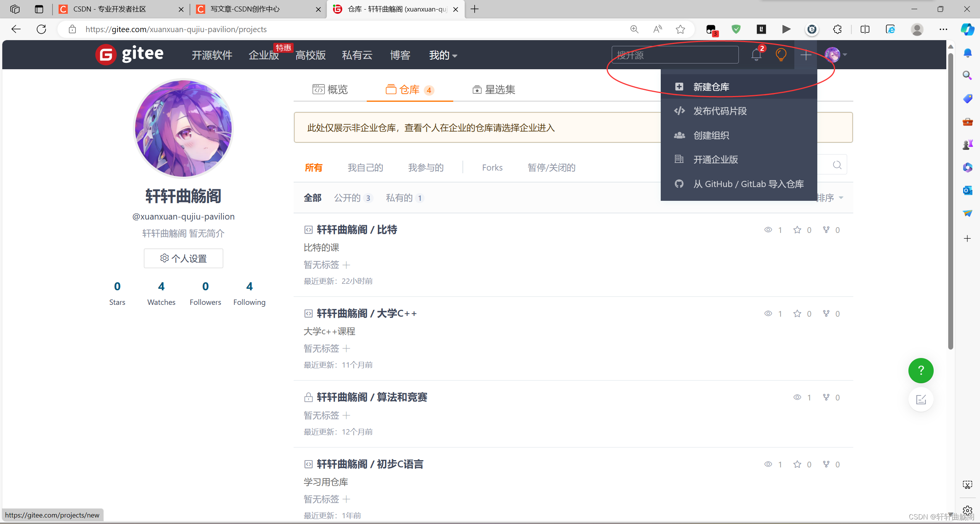The height and width of the screenshot is (524, 980).
Task: Select 新建仓库 from the menu
Action: tap(711, 87)
